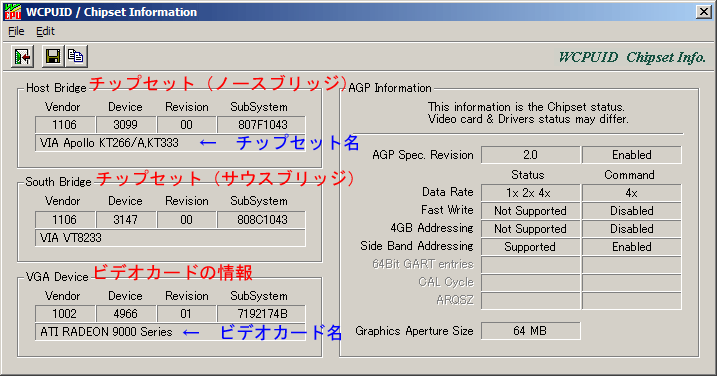Close the Chipset Information window
Screen dimensions: 717x376
point(703,12)
